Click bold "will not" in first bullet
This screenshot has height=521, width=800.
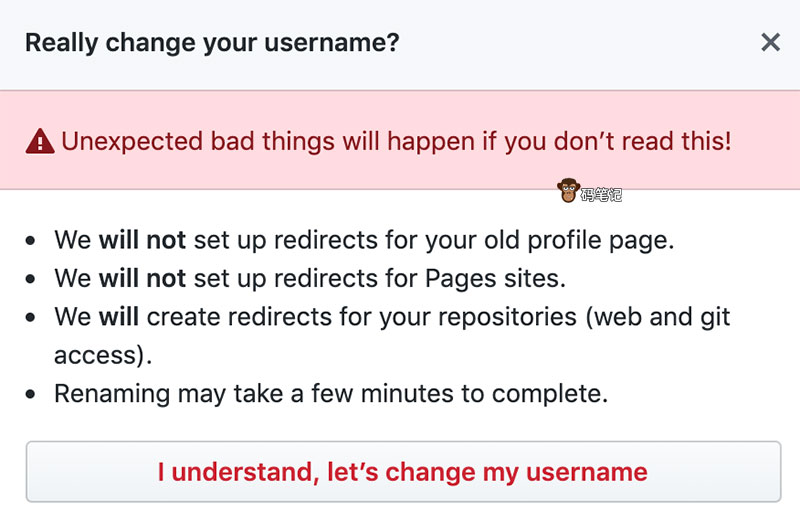(142, 241)
